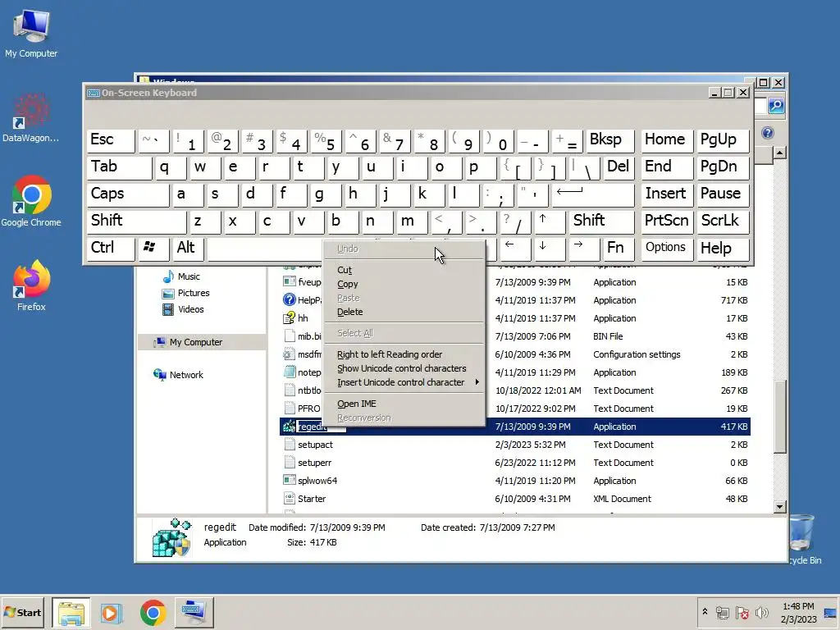Click the regedit file icon in the list
Viewport: 840px width, 630px height.
point(290,427)
